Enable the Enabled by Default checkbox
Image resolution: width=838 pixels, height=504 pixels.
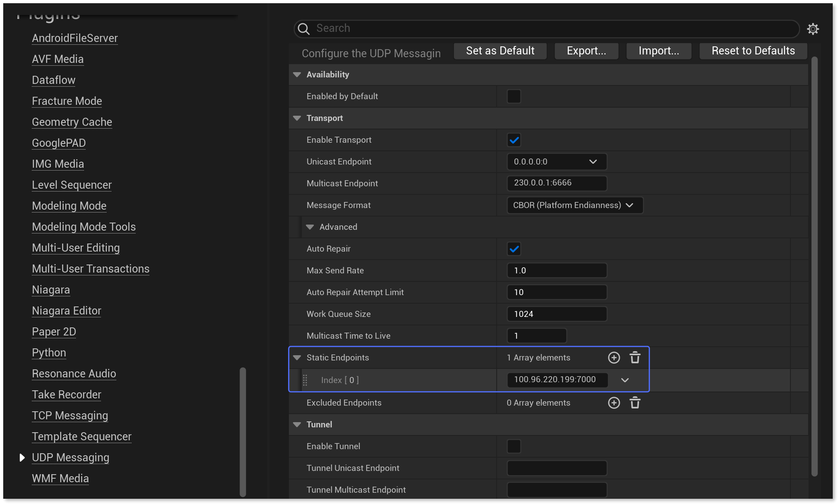coord(514,96)
